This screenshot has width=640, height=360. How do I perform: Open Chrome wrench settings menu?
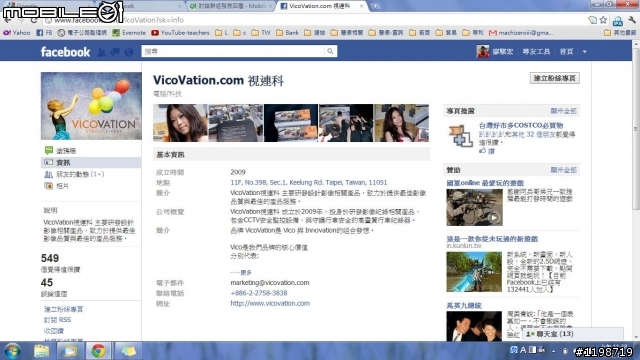[632, 20]
